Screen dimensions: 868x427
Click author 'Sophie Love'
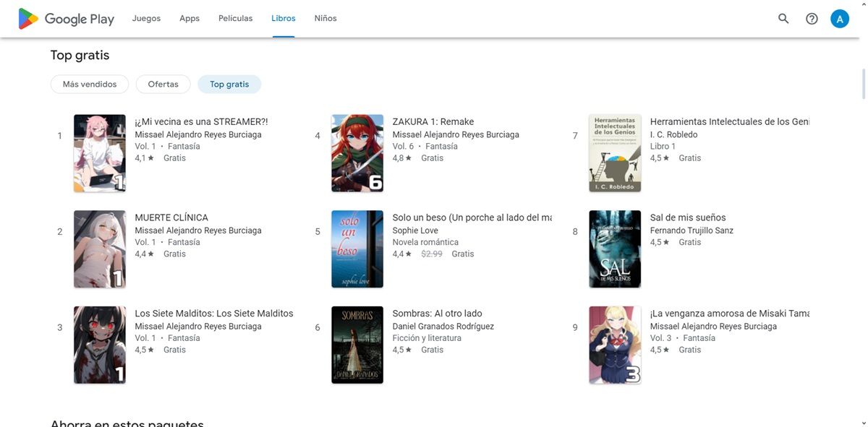[415, 230]
